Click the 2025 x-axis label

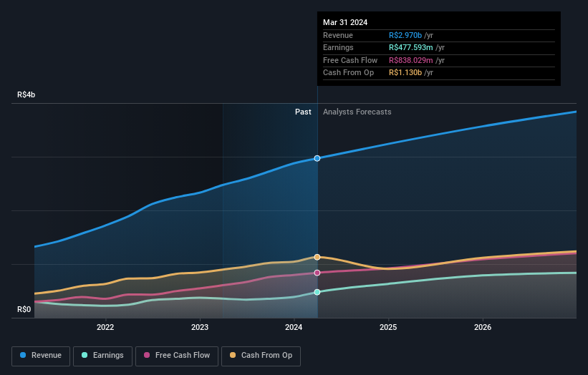coord(388,327)
